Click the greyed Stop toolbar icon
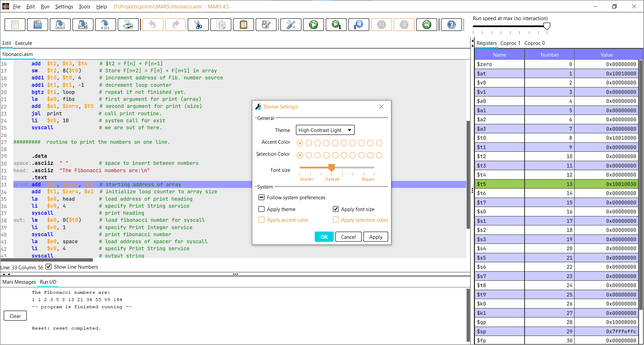The height and width of the screenshot is (345, 644). pyautogui.click(x=404, y=24)
